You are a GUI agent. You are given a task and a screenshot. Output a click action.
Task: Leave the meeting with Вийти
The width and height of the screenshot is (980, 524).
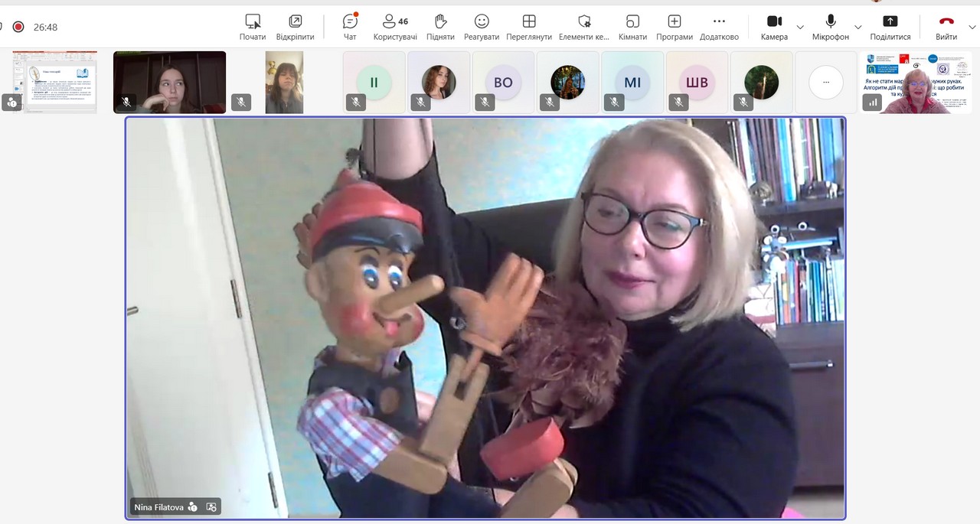pos(946,27)
